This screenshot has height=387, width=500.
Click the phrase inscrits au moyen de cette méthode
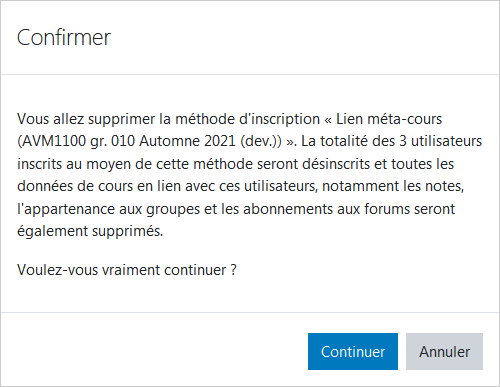137,164
